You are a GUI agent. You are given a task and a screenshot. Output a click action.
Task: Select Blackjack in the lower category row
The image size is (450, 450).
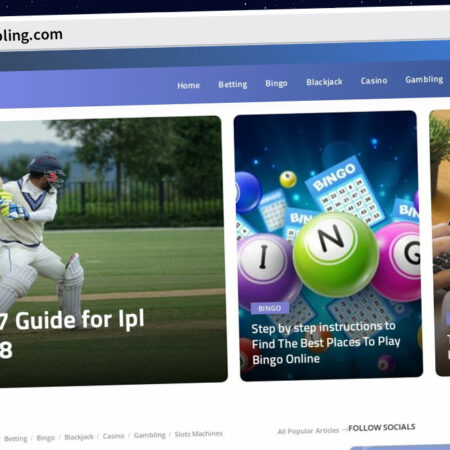(x=79, y=437)
